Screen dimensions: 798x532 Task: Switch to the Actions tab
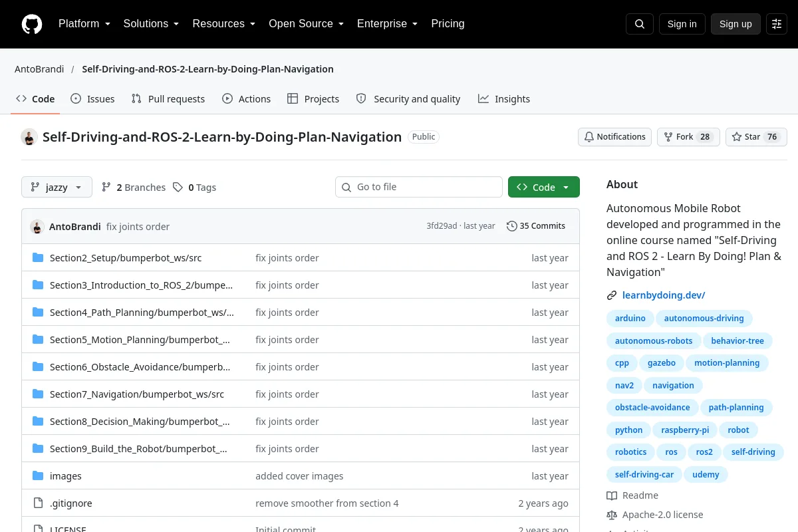coord(246,98)
